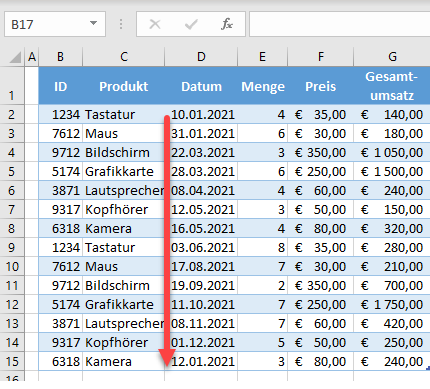Select cell with date 10.01.2021

coord(201,114)
